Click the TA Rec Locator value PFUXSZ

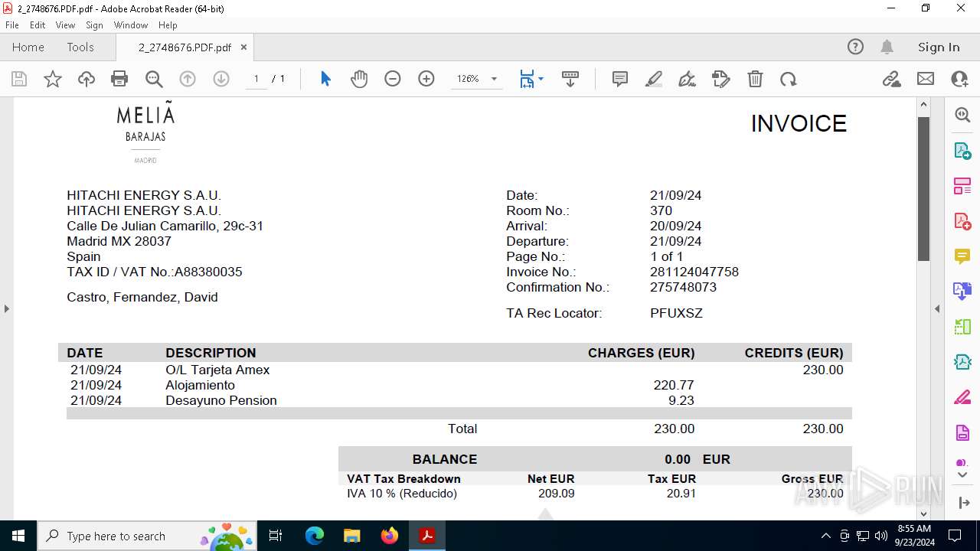(x=676, y=313)
